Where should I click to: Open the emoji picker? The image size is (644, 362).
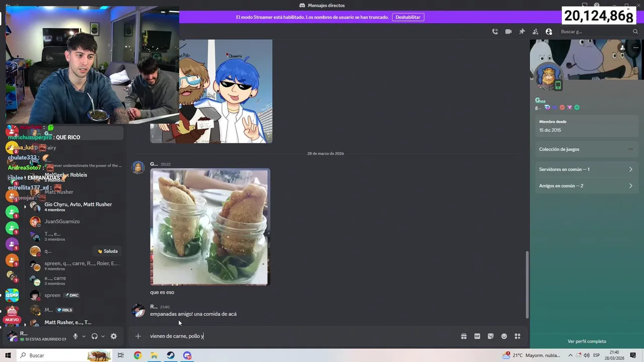504,336
